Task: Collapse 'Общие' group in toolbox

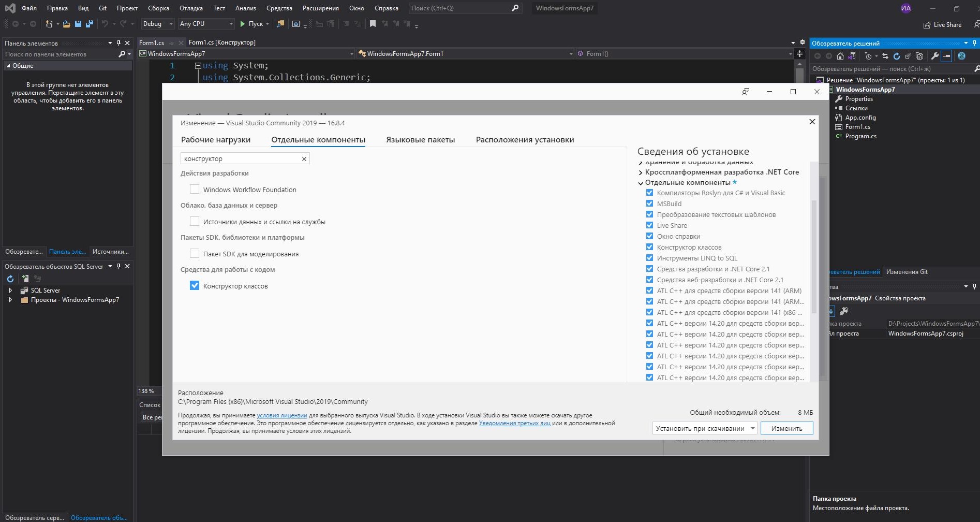Action: point(8,66)
